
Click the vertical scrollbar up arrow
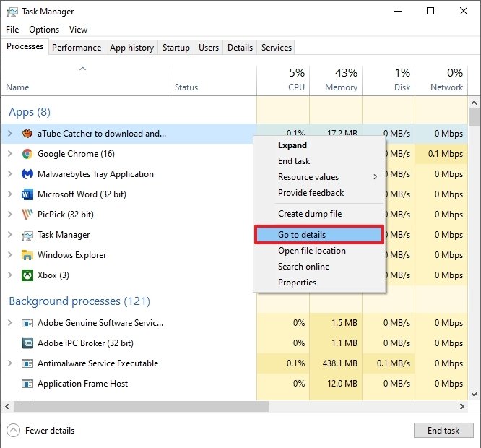pyautogui.click(x=474, y=103)
